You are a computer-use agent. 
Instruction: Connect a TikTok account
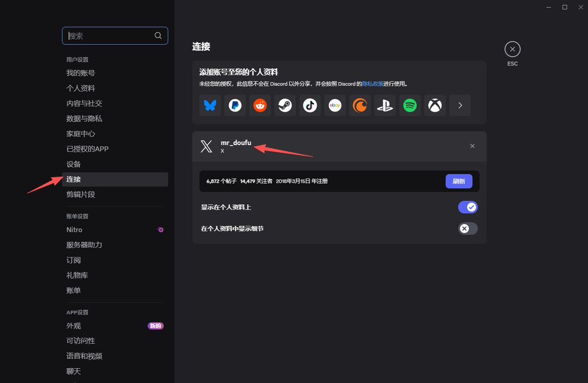[310, 105]
